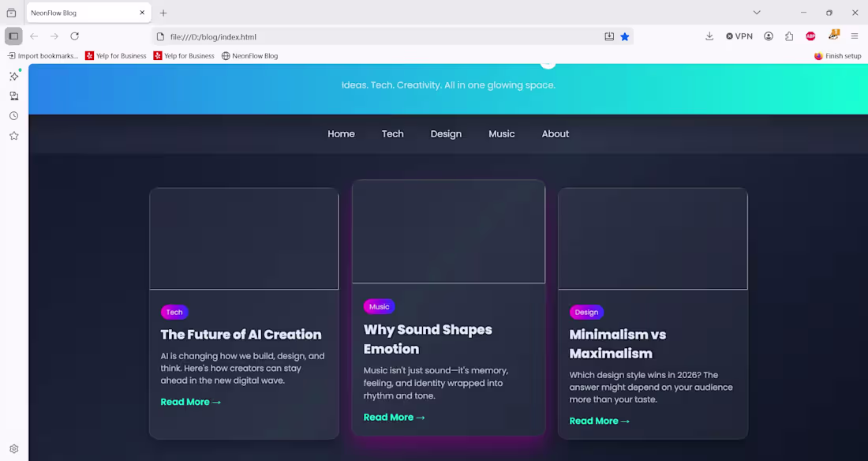
Task: Click 'The Future of AI Creation' heading
Action: pos(241,335)
